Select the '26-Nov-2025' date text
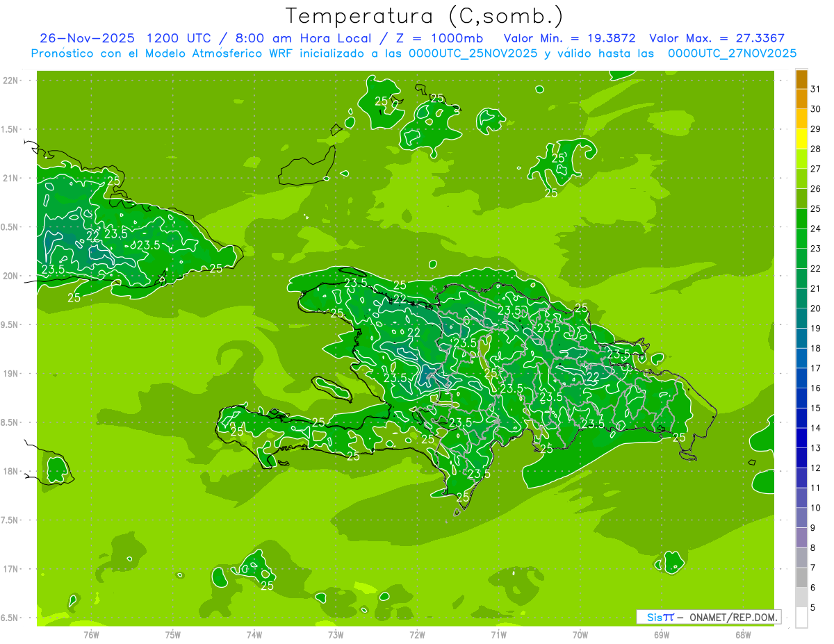Screen dimensions: 834x644 tap(86, 38)
